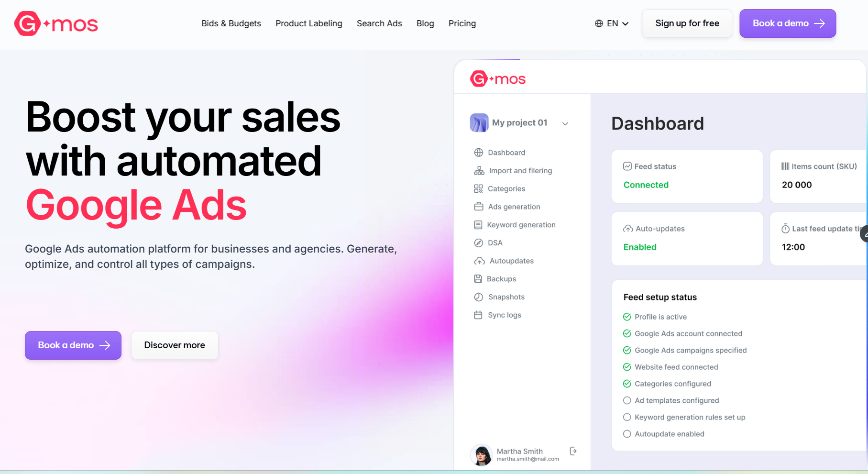Open Sync logs in the sidebar
This screenshot has width=868, height=474.
coord(505,315)
